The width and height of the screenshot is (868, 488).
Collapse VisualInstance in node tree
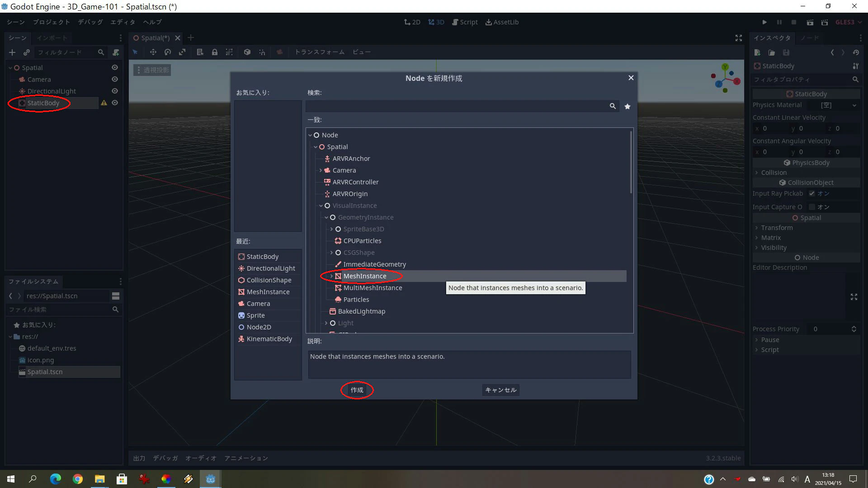pyautogui.click(x=321, y=206)
